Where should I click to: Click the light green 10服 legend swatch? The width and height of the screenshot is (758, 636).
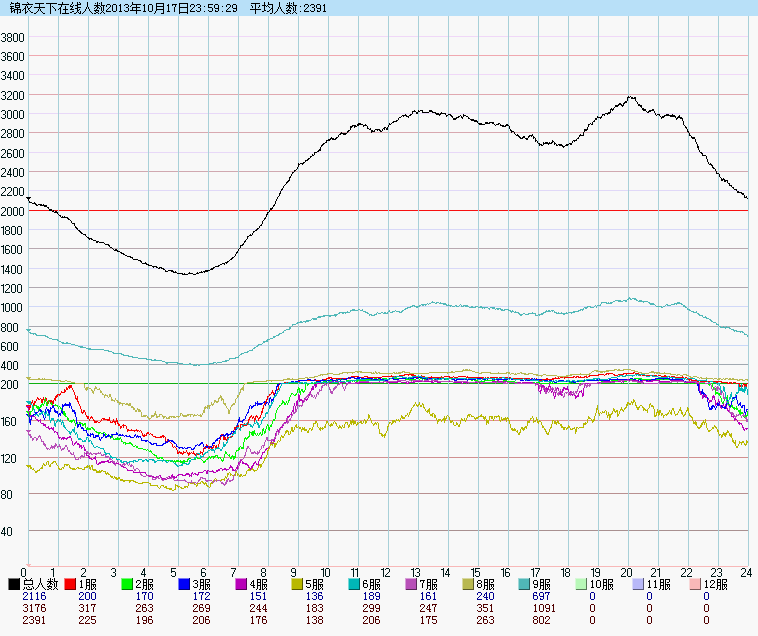coord(584,583)
